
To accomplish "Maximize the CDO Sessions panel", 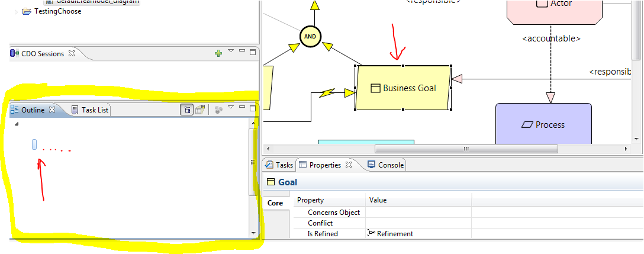I will click(x=253, y=52).
